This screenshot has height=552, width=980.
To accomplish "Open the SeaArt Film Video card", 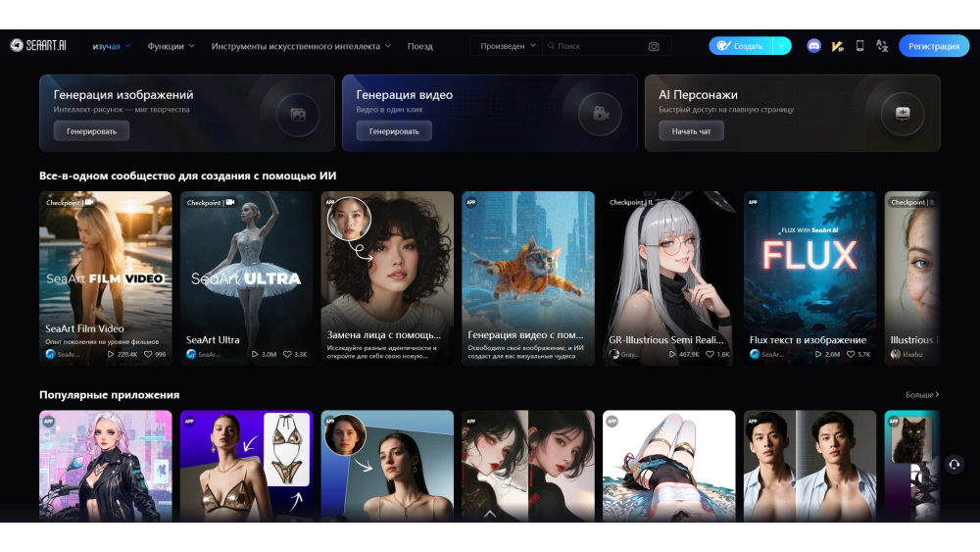I will click(106, 278).
